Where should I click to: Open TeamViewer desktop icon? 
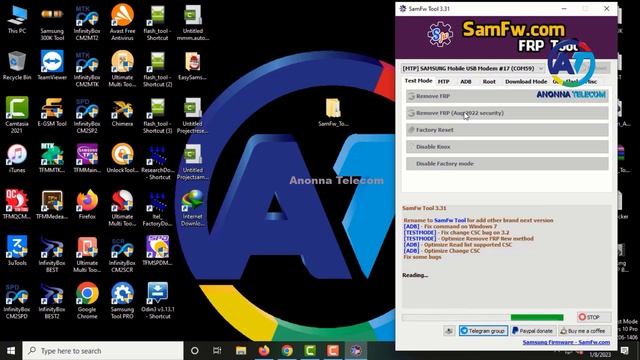pyautogui.click(x=52, y=65)
